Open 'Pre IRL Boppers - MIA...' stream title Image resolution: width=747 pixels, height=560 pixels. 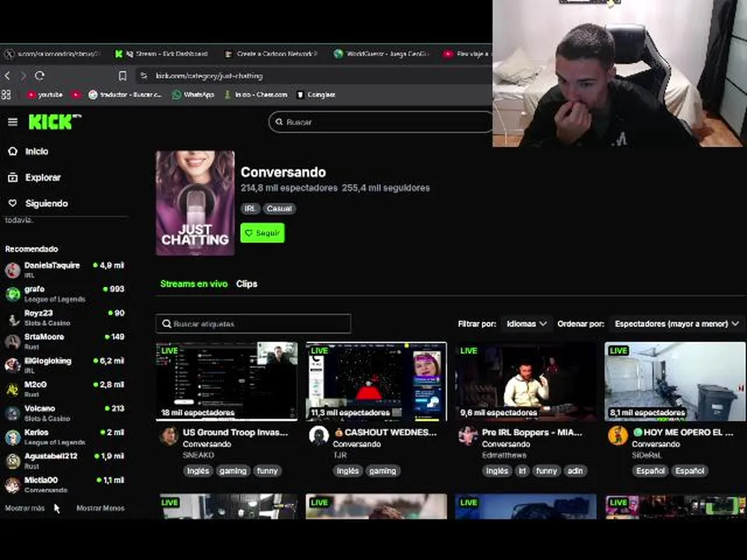point(532,432)
